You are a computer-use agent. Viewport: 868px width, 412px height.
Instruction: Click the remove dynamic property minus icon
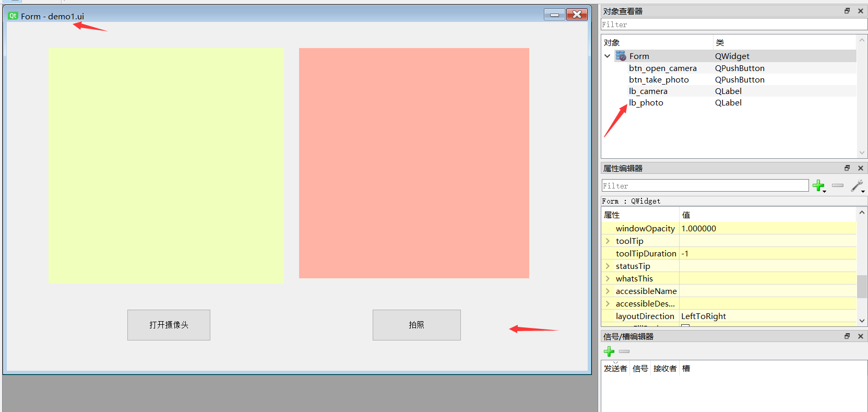[838, 185]
